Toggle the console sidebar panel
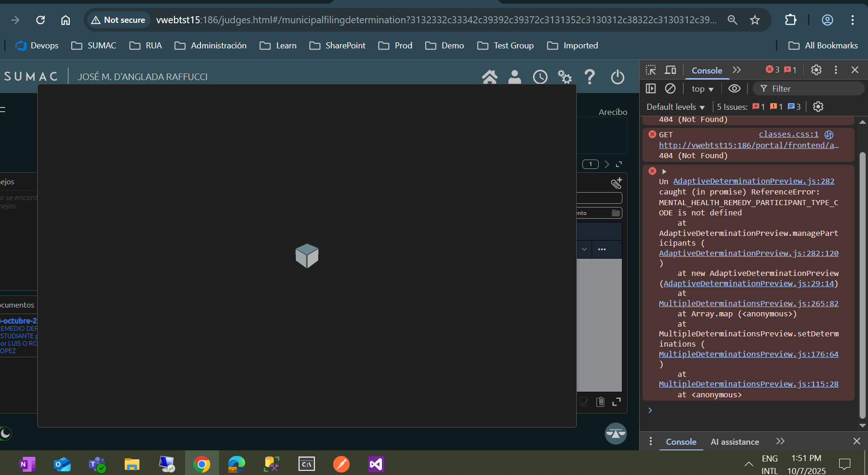Viewport: 868px width, 475px height. click(651, 88)
